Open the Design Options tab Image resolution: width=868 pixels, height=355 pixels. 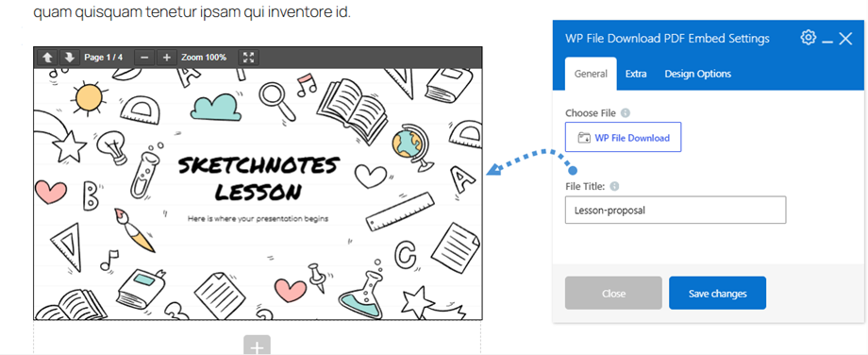pos(698,74)
